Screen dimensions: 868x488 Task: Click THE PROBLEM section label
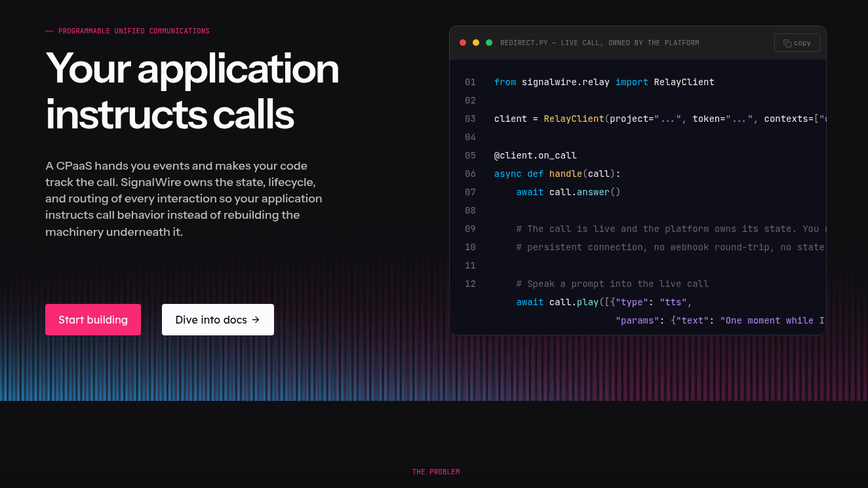tap(436, 472)
